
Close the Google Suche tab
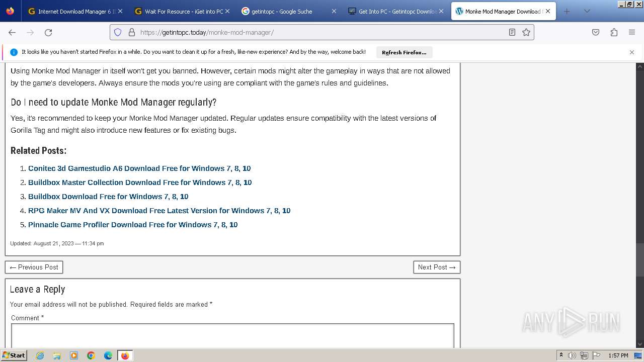[x=334, y=11]
